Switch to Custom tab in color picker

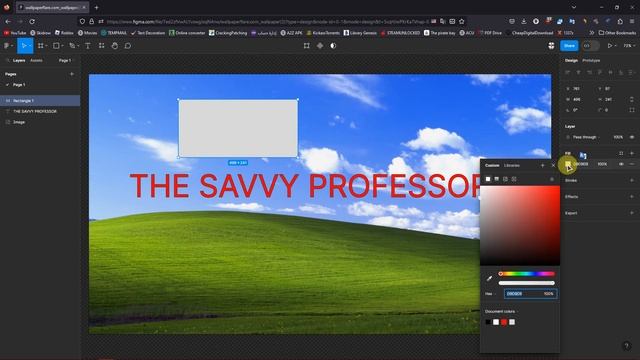[x=492, y=165]
